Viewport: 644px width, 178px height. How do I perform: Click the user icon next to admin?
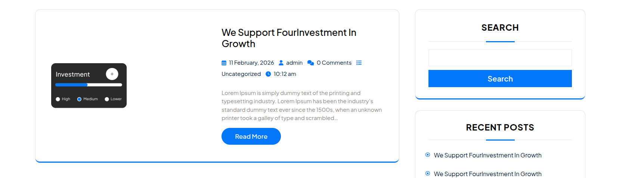281,63
